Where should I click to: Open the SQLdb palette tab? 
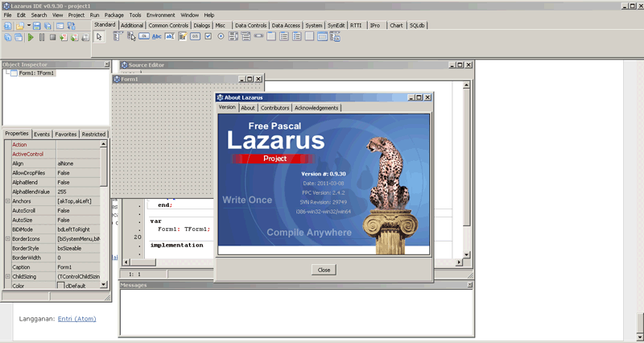(418, 26)
